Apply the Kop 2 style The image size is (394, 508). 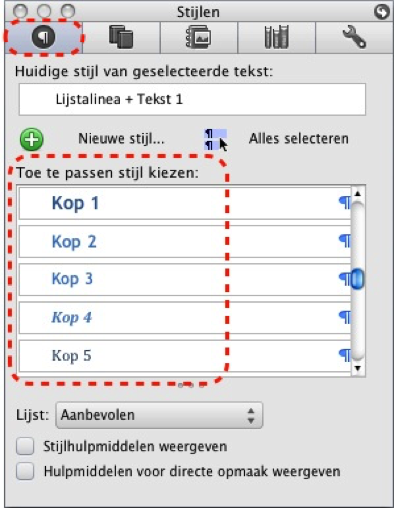click(185, 241)
